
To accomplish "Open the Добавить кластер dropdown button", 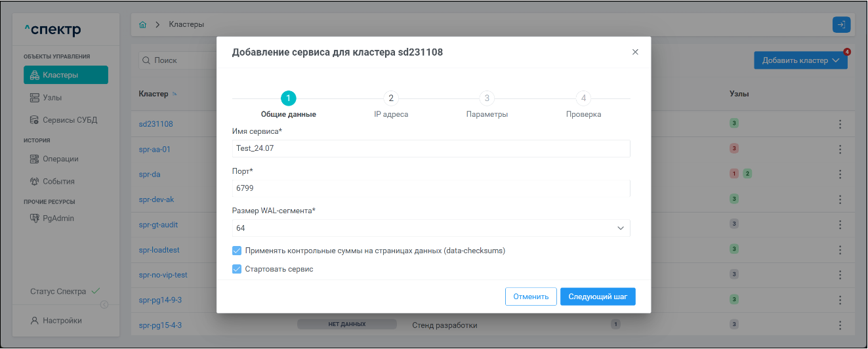I will pos(800,60).
